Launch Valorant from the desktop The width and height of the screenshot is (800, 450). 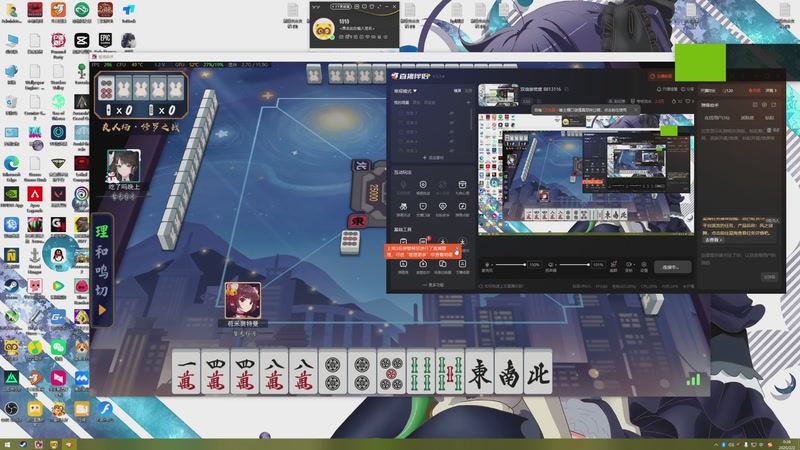tap(58, 194)
